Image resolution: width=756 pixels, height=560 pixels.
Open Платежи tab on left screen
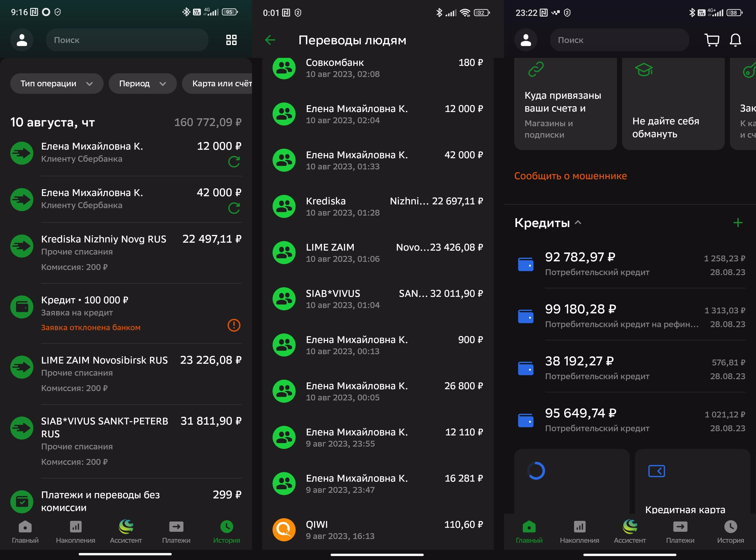coord(176,532)
